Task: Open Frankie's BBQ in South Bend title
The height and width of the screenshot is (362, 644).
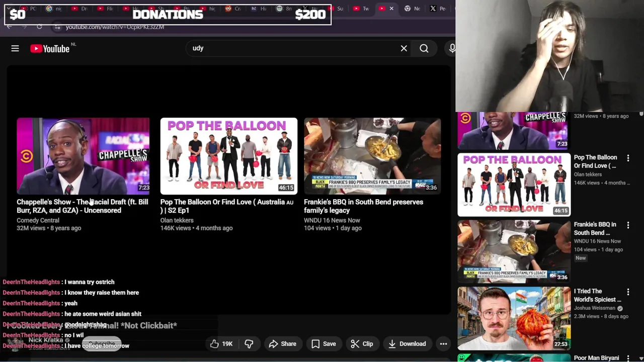Action: click(363, 206)
